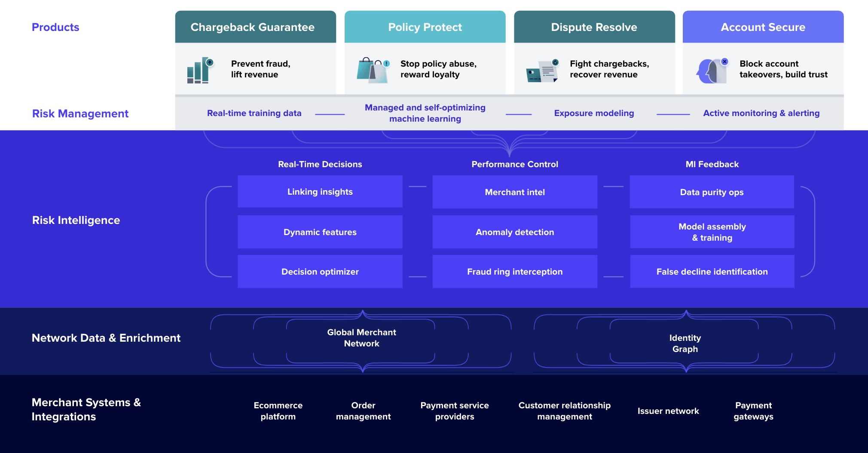868x453 pixels.
Task: Click the Policy Protect shopping bags icon
Action: [x=373, y=70]
